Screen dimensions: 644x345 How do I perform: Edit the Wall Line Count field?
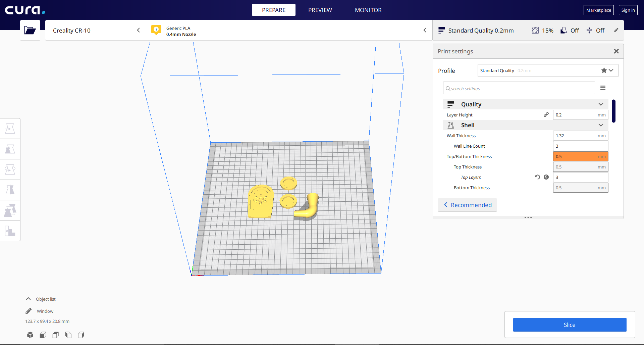pos(581,146)
